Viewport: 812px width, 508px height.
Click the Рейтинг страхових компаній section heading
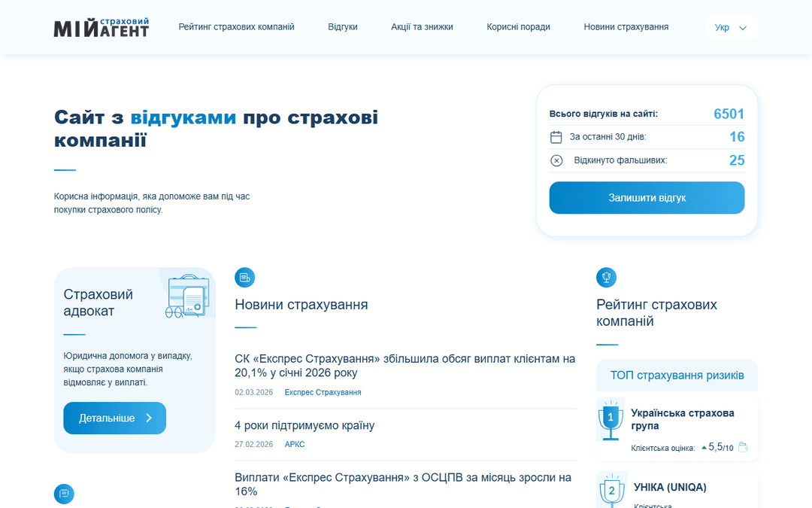click(656, 312)
